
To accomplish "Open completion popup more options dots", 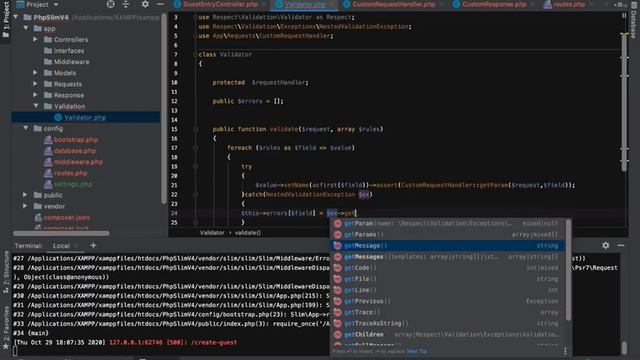I will [x=565, y=351].
